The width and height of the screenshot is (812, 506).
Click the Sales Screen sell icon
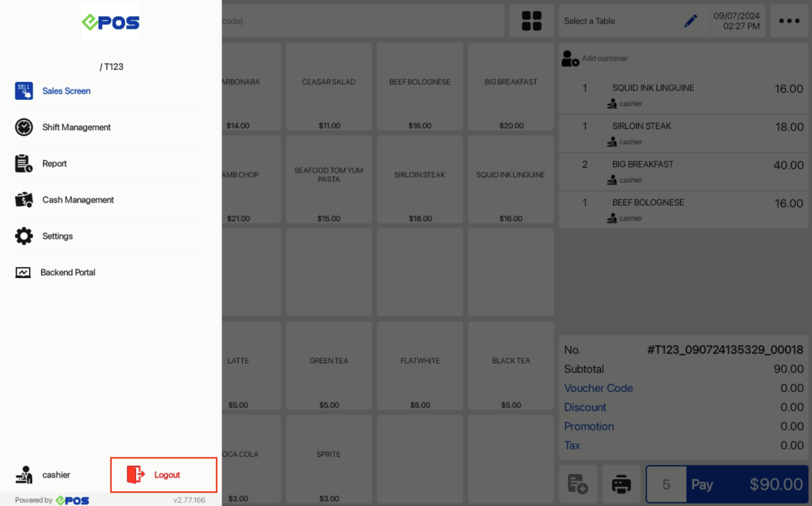click(24, 91)
